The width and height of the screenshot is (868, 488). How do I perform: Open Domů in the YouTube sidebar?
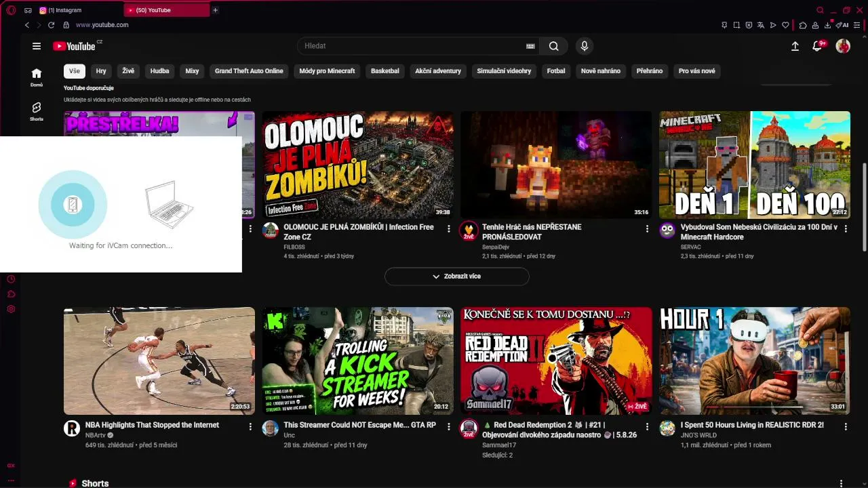pyautogui.click(x=37, y=77)
